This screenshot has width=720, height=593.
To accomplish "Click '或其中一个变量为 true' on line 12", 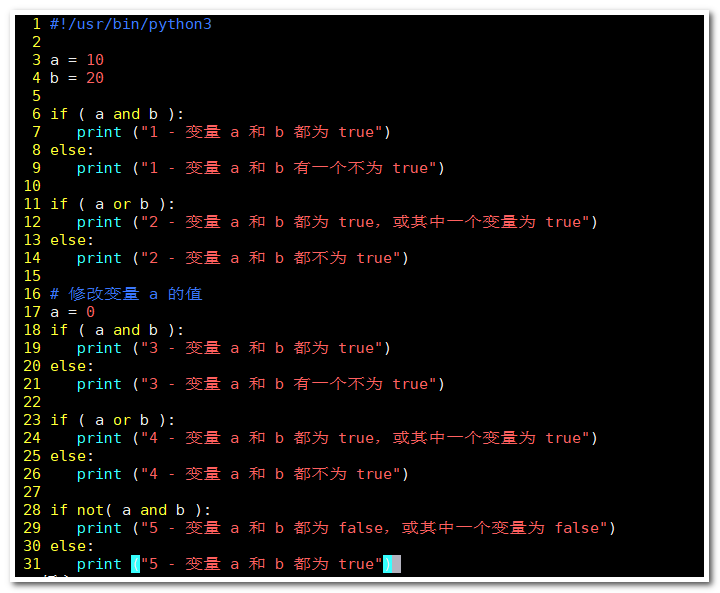I will coord(487,222).
